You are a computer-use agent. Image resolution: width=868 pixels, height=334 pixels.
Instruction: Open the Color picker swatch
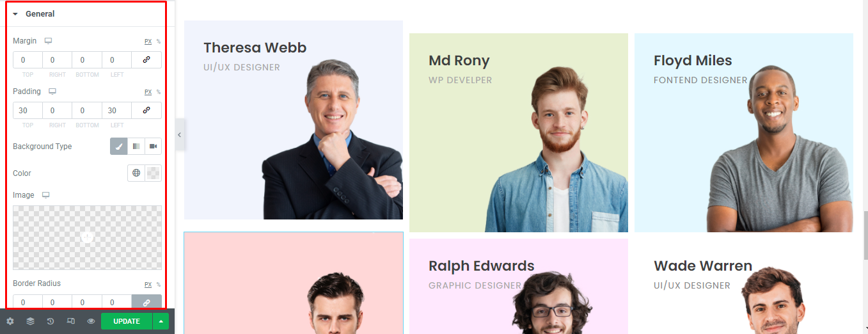[154, 173]
